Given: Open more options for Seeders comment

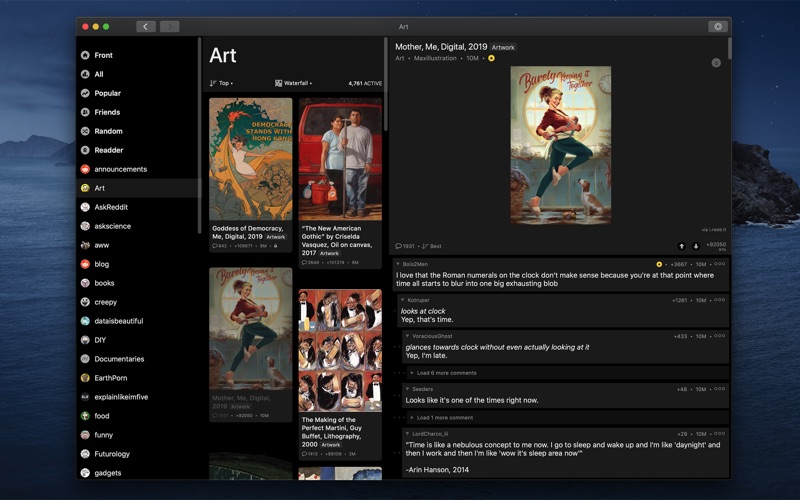Looking at the screenshot, I should click(719, 389).
